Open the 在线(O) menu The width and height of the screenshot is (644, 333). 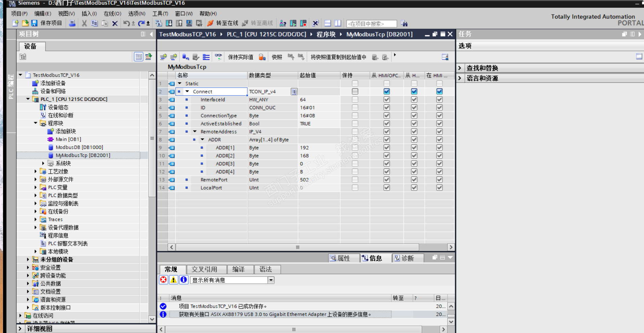(112, 13)
